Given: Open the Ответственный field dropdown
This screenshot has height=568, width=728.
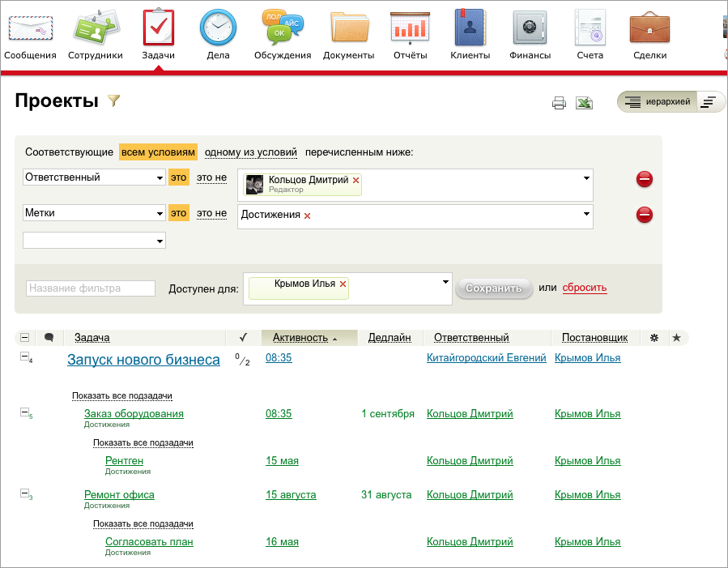Looking at the screenshot, I should (x=94, y=177).
